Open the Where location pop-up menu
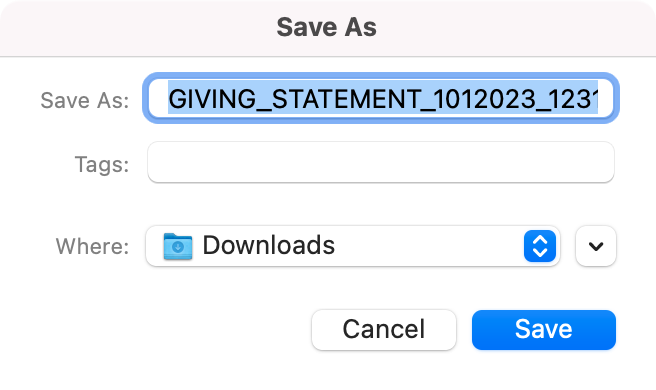The image size is (656, 390). [x=353, y=246]
